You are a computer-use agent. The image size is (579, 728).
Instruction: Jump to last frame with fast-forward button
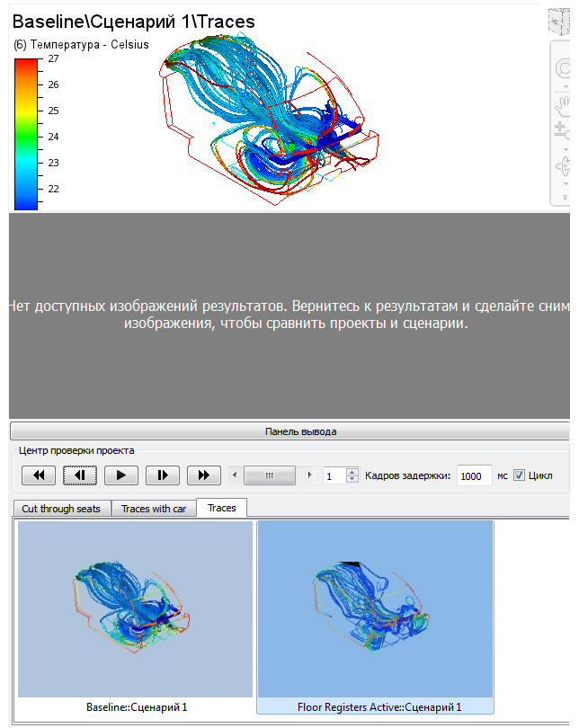[x=204, y=475]
